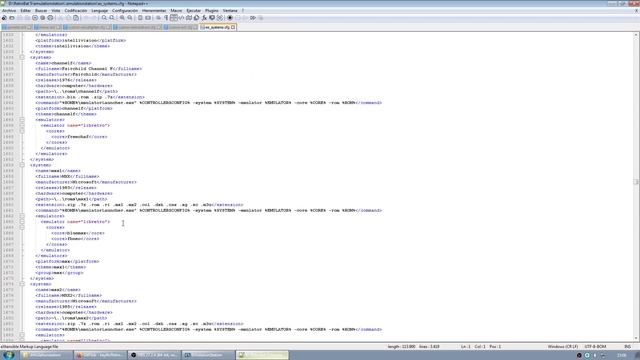Select the es_systems.cfg tab
The image size is (640, 360).
click(x=218, y=27)
